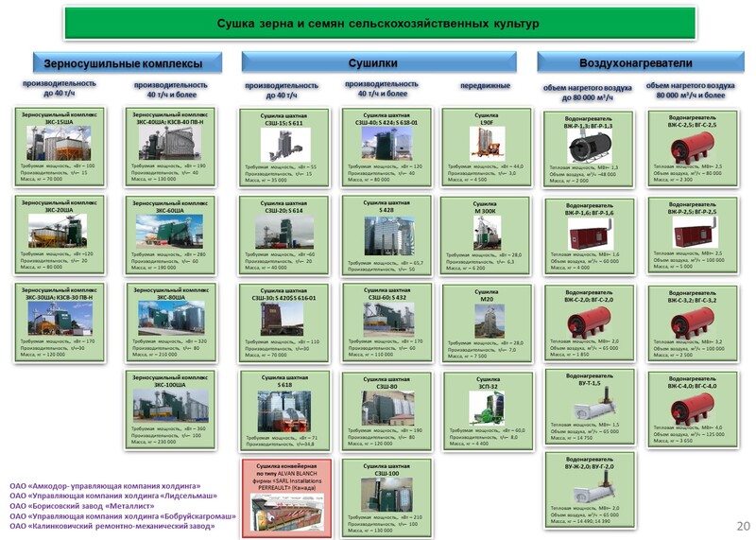The width and height of the screenshot is (756, 540).
Task: View the M 300K mobile dryer picture
Action: [x=487, y=232]
